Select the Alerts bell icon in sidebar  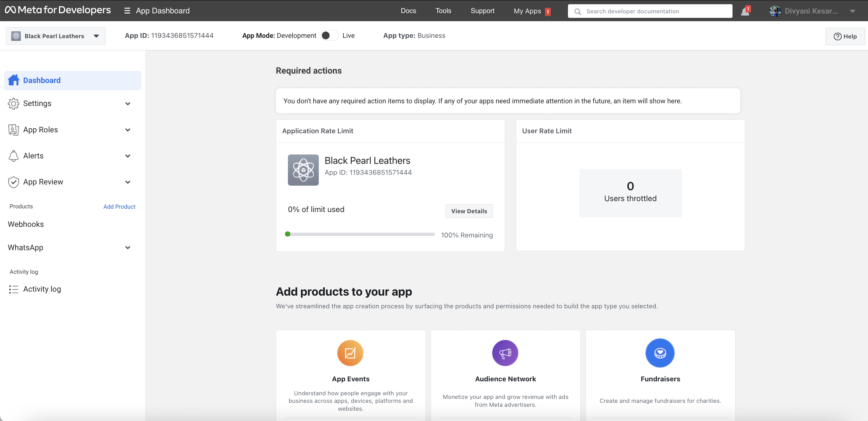coord(14,155)
